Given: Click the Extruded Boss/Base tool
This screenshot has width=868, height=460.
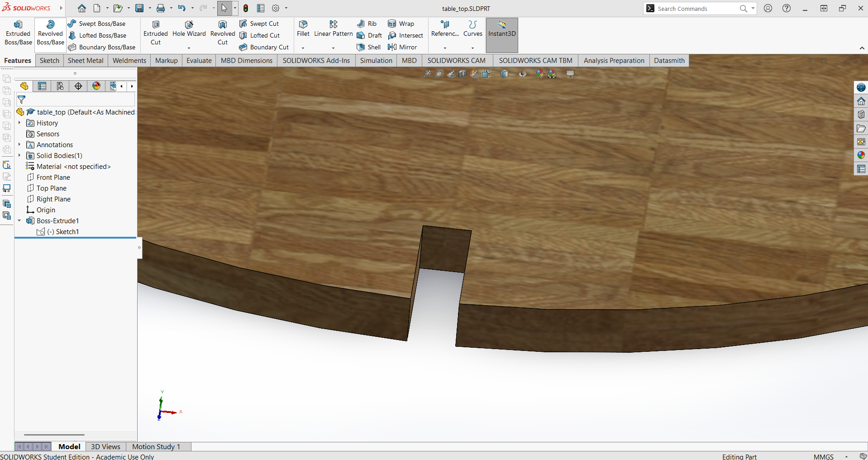Looking at the screenshot, I should [x=18, y=33].
